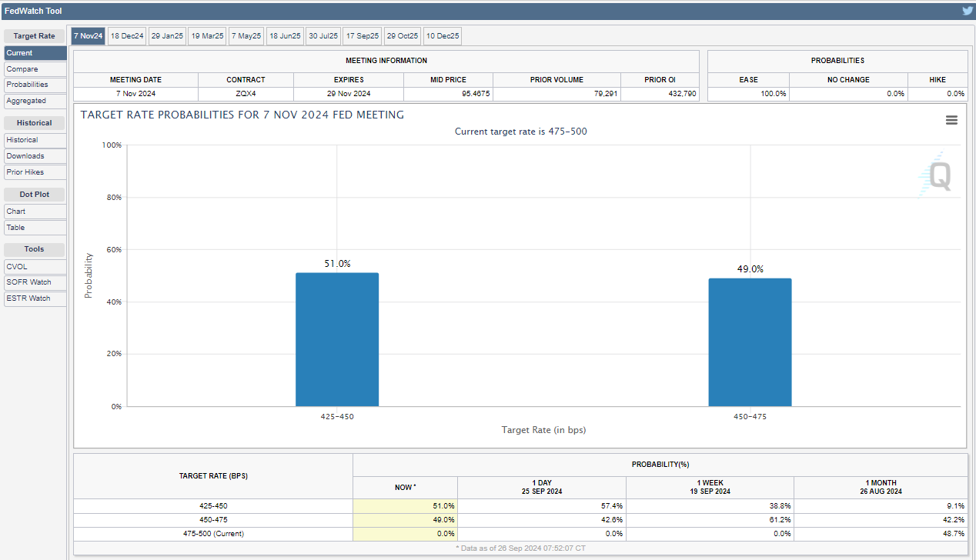Select the 10 Dec25 meeting tab
Viewport: 976px width, 560px height.
pos(443,36)
